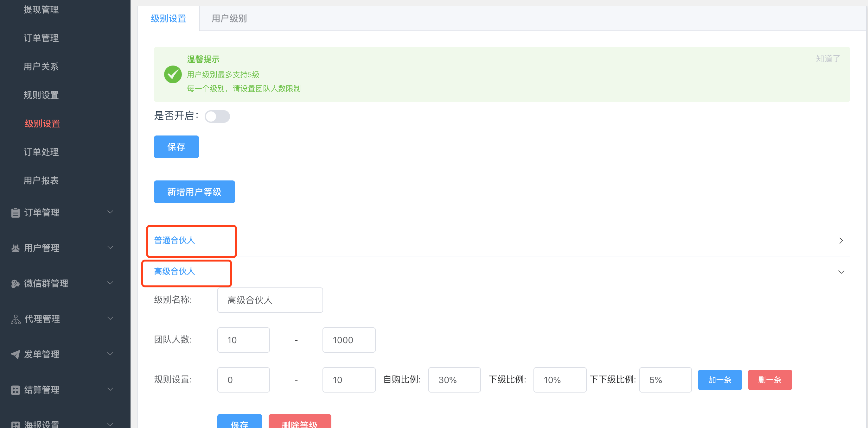
Task: Click the blue 加一条 button
Action: tap(720, 380)
